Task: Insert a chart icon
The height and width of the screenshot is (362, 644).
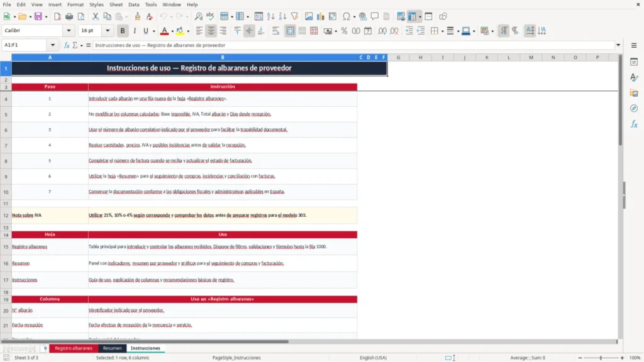Action: (x=320, y=16)
